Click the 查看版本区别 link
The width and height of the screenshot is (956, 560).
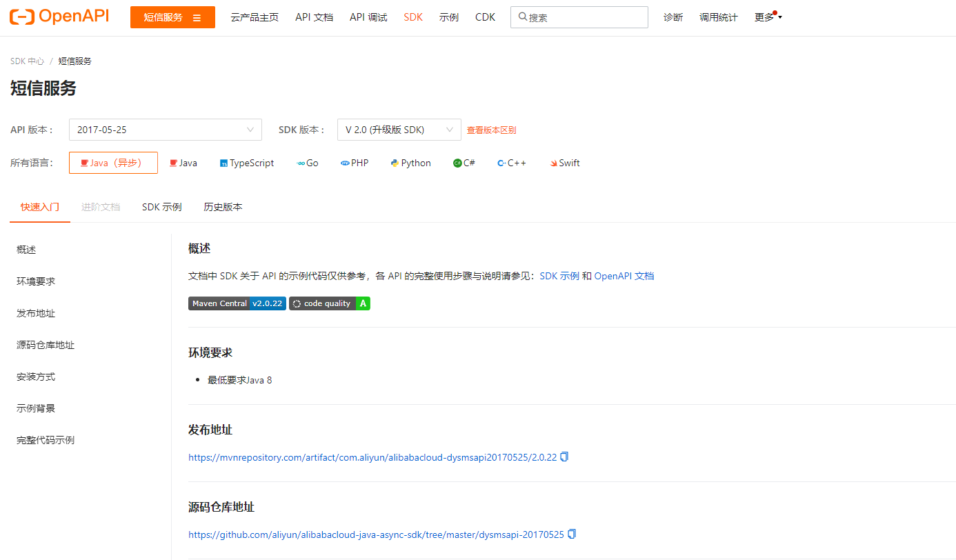(x=491, y=130)
